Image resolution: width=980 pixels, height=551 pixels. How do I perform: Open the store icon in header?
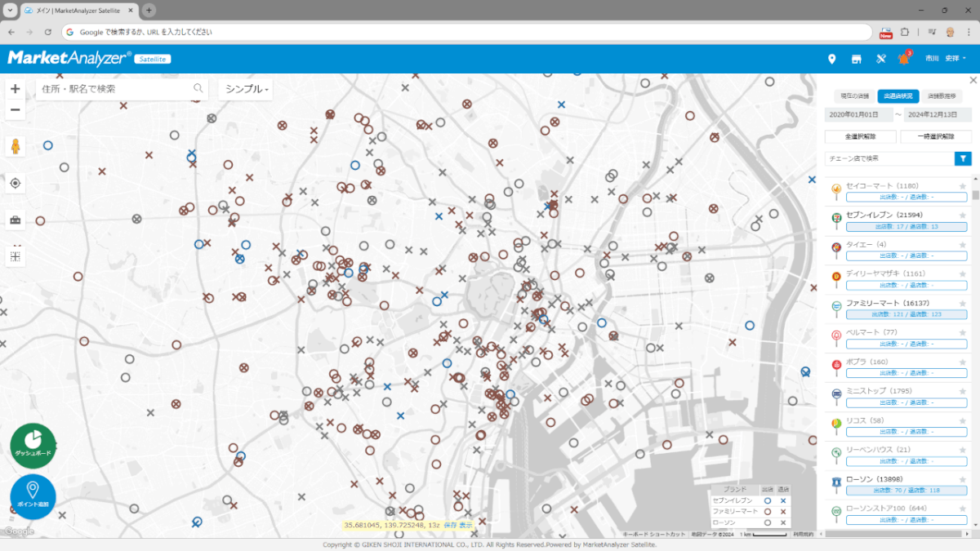coord(857,59)
